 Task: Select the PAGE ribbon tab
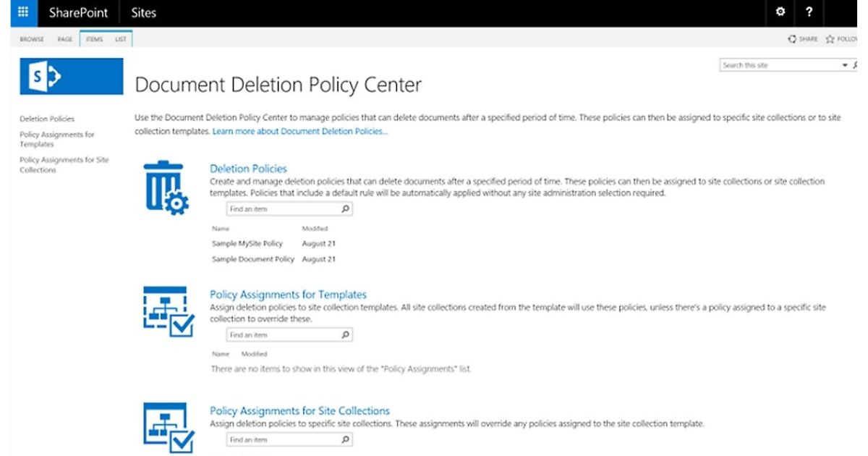coord(65,39)
